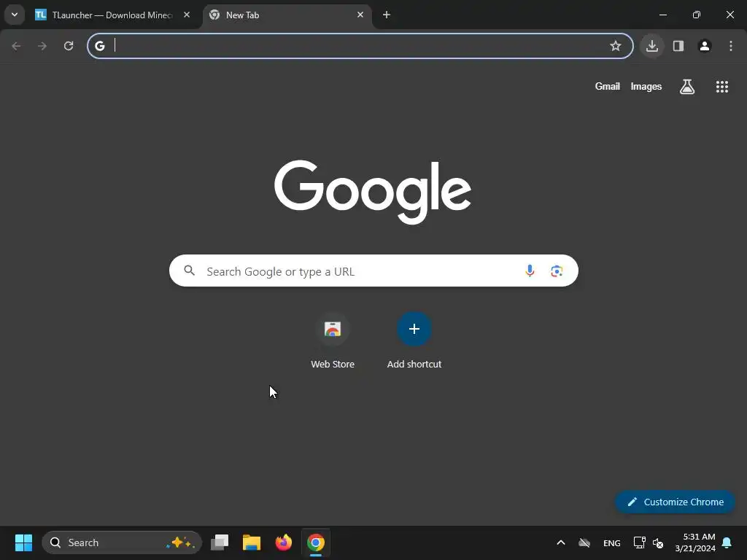This screenshot has width=747, height=560.
Task: Close the TLauncher tab
Action: pyautogui.click(x=187, y=15)
